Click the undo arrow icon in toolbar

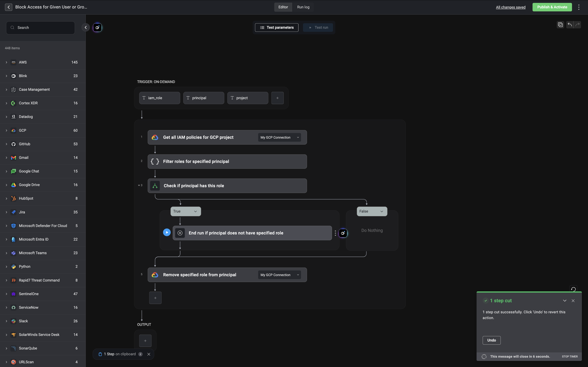(x=569, y=24)
